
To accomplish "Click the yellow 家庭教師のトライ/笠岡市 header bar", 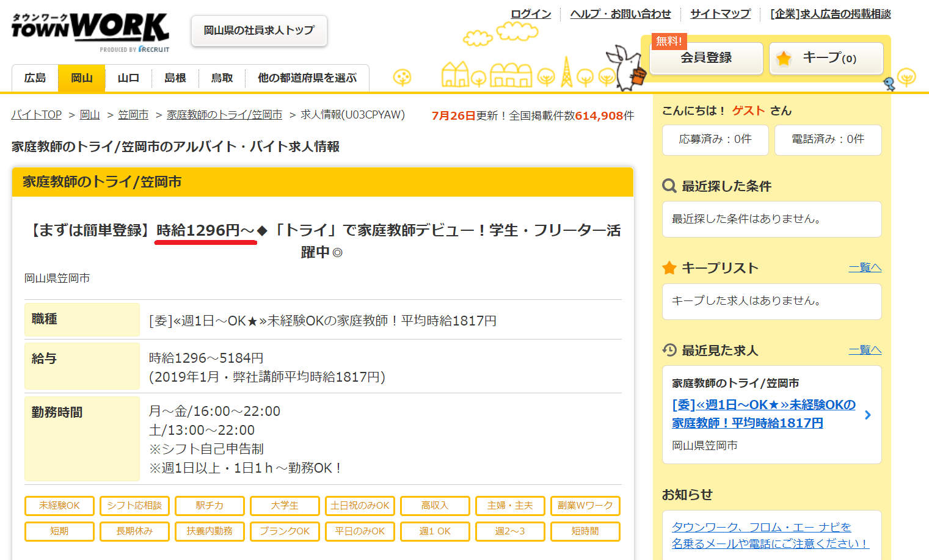I will click(322, 182).
